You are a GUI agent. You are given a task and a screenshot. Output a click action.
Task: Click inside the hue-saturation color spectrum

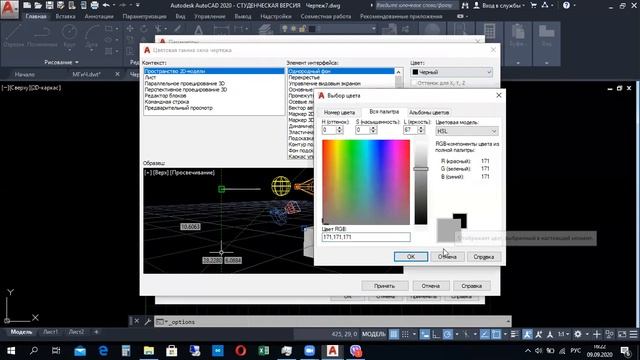[x=366, y=182]
